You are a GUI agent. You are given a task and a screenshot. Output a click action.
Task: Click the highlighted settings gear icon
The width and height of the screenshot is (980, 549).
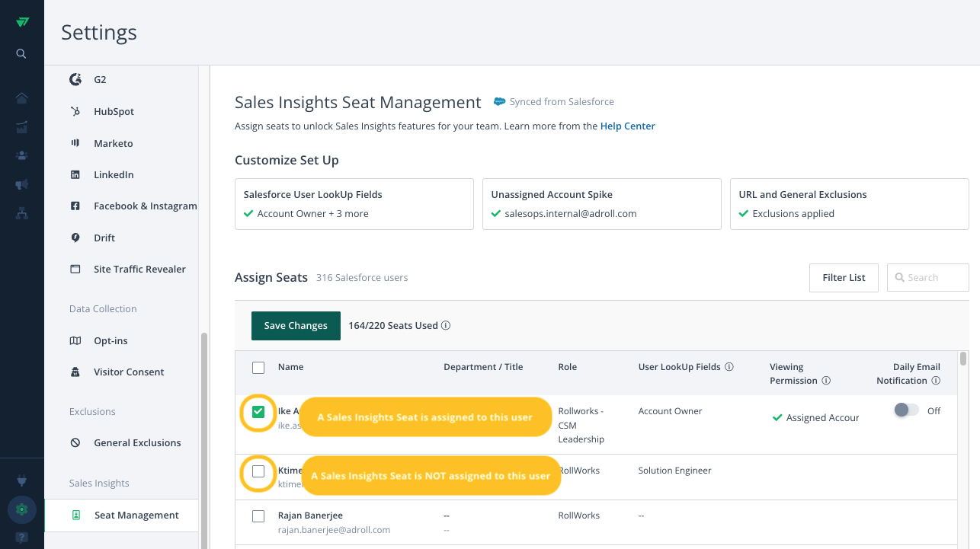(x=22, y=509)
